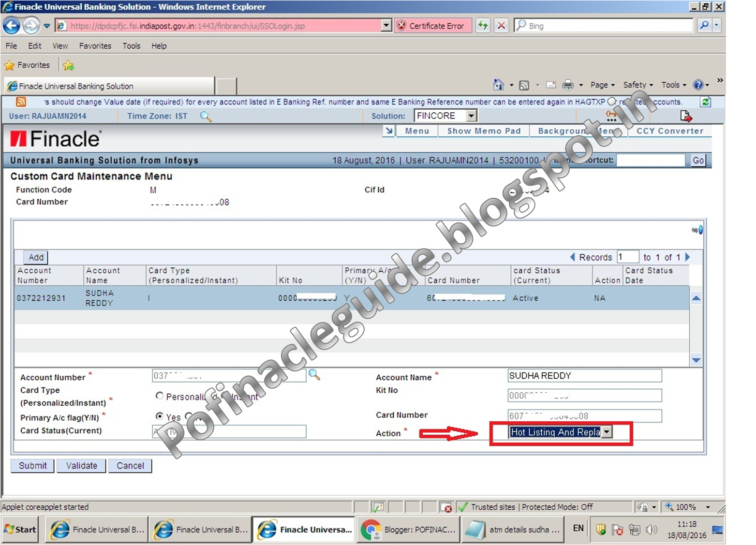
Task: Click the print document icon on the user bar
Action: (x=686, y=116)
